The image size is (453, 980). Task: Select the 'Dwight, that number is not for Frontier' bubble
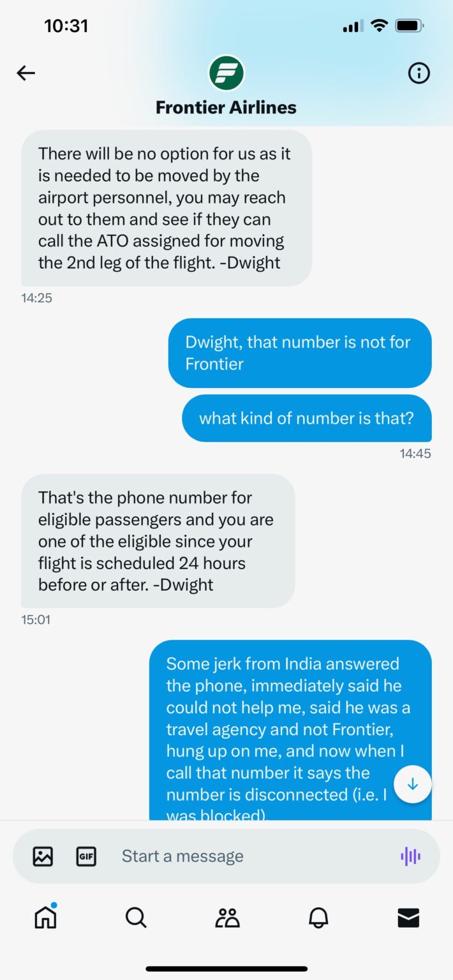tap(300, 353)
